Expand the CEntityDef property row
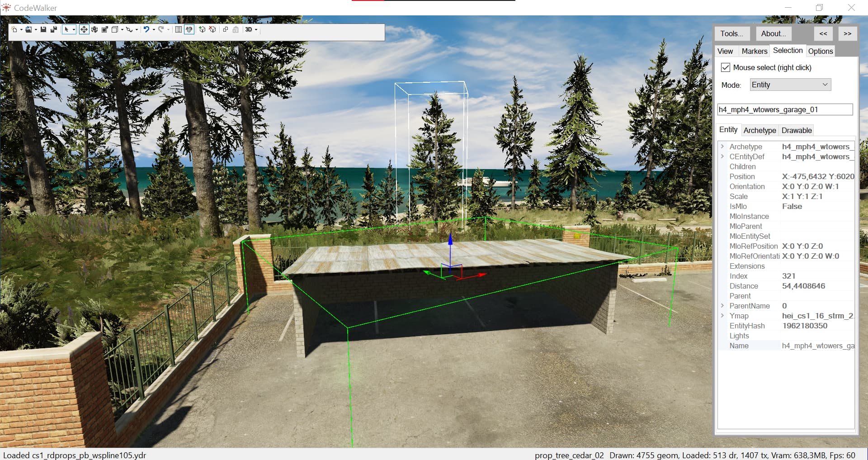The height and width of the screenshot is (460, 868). point(722,156)
